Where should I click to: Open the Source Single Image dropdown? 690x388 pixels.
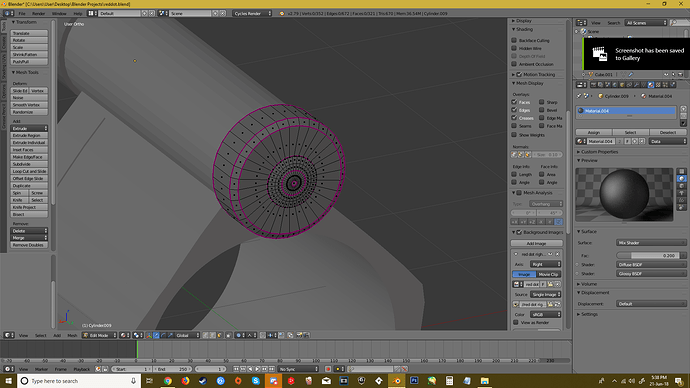545,294
